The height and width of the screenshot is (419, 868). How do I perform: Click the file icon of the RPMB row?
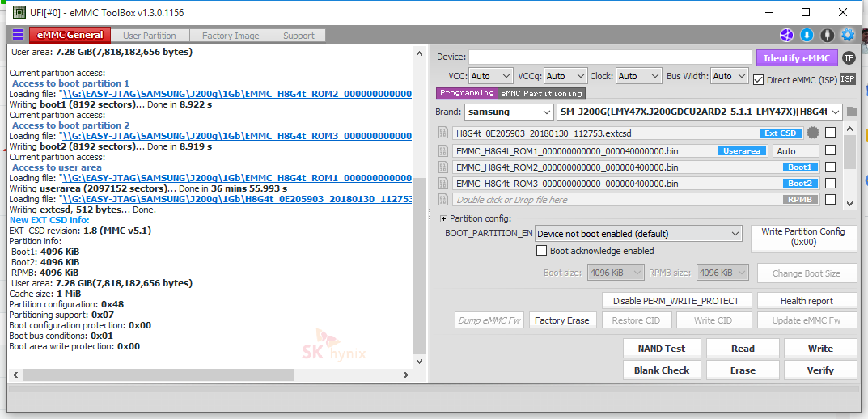coord(442,199)
